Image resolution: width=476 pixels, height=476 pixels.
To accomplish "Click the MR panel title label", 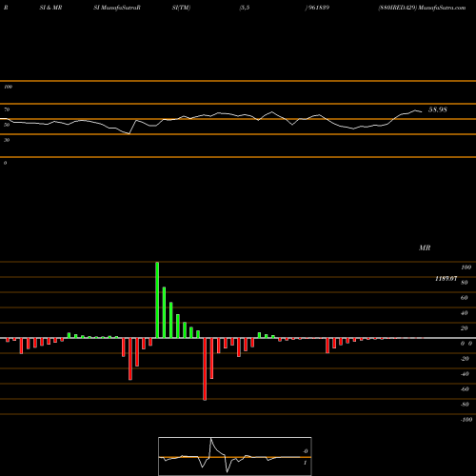I will pyautogui.click(x=425, y=248).
